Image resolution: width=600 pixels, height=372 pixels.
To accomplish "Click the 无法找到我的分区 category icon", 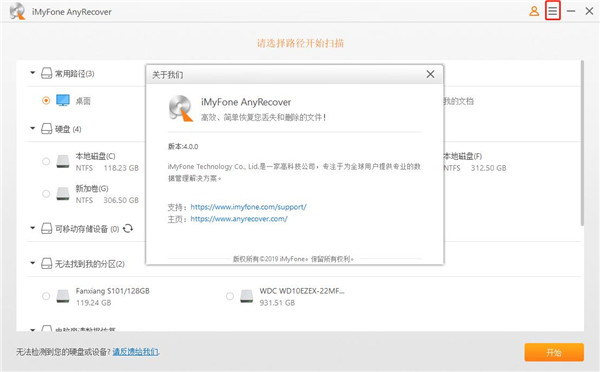I will (46, 264).
